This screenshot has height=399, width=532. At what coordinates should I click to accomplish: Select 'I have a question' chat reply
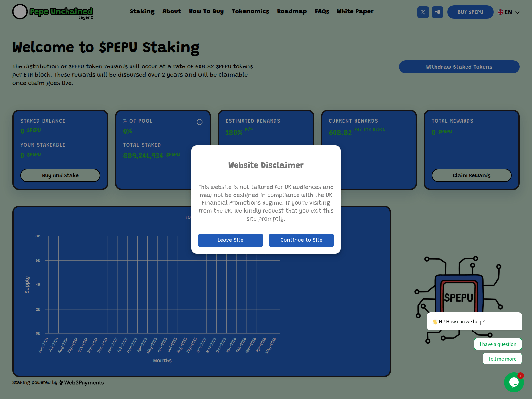498,344
